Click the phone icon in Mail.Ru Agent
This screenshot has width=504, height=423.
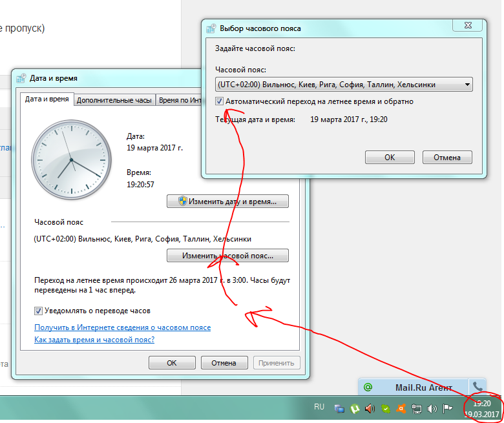pos(478,387)
